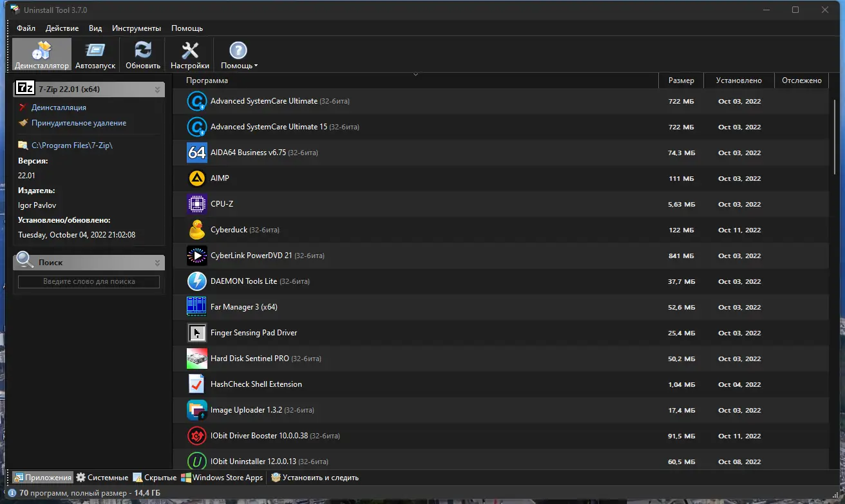Image resolution: width=845 pixels, height=504 pixels.
Task: Click the 50,2 МБ size value
Action: pos(681,359)
